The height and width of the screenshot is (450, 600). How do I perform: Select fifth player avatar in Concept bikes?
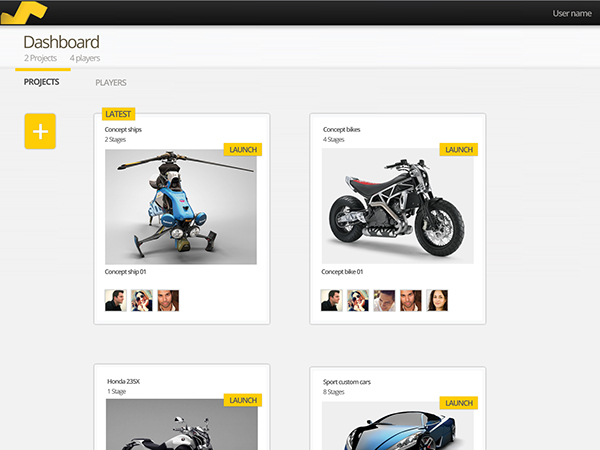point(437,300)
